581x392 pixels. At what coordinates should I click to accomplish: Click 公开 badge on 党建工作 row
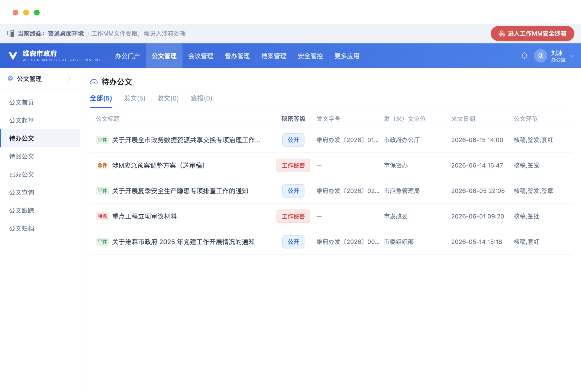[293, 242]
